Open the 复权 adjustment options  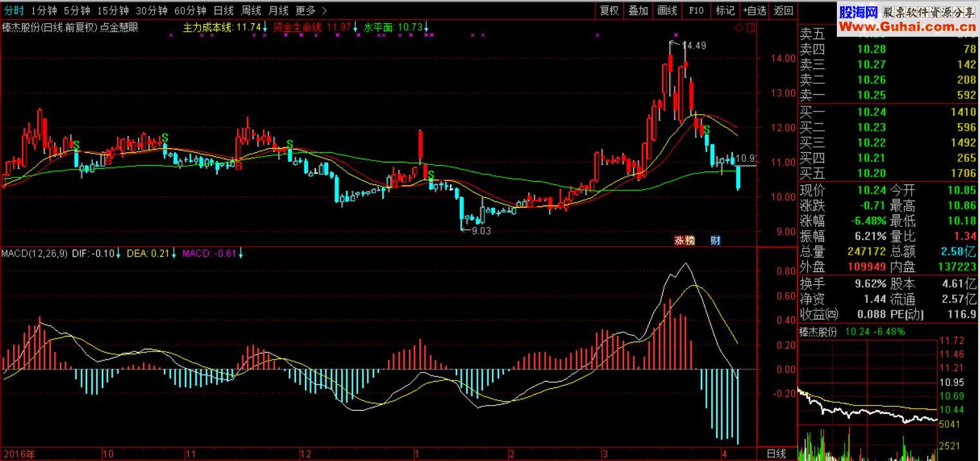point(609,10)
